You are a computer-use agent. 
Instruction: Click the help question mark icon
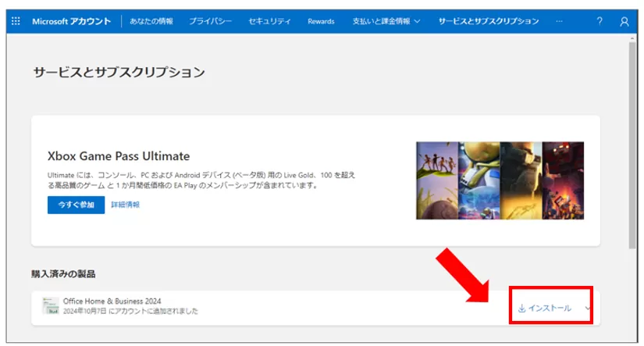600,21
